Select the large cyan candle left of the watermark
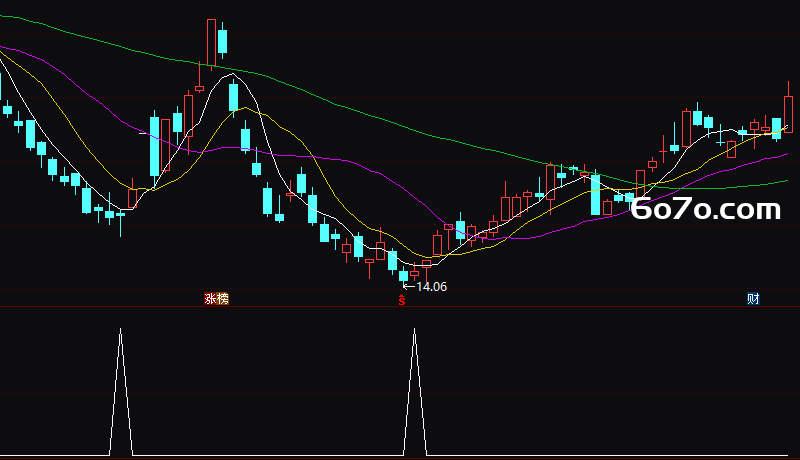800x460 pixels. [595, 195]
